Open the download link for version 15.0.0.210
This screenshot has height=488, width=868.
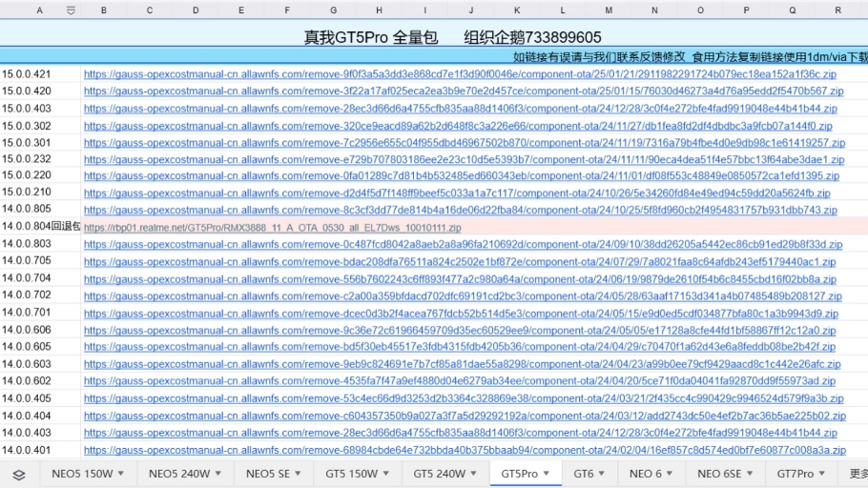(457, 193)
